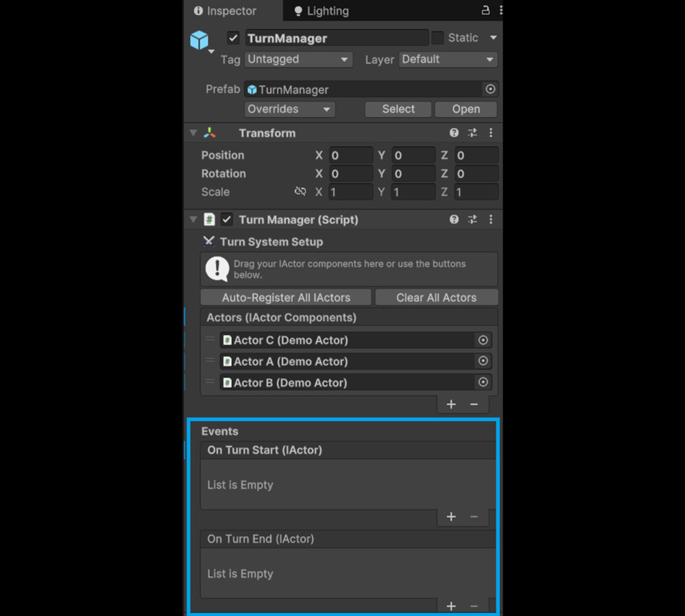This screenshot has width=685, height=616.
Task: Click the Position Z field
Action: (475, 156)
